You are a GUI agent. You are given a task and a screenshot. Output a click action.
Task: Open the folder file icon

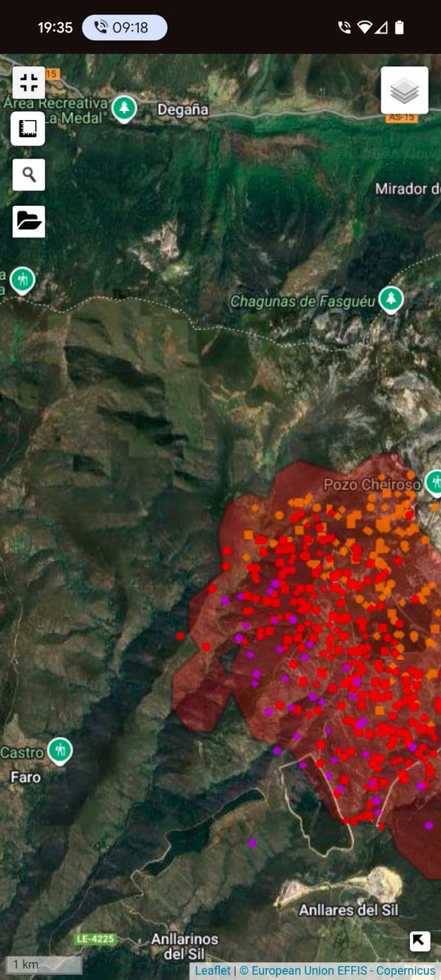pos(29,221)
